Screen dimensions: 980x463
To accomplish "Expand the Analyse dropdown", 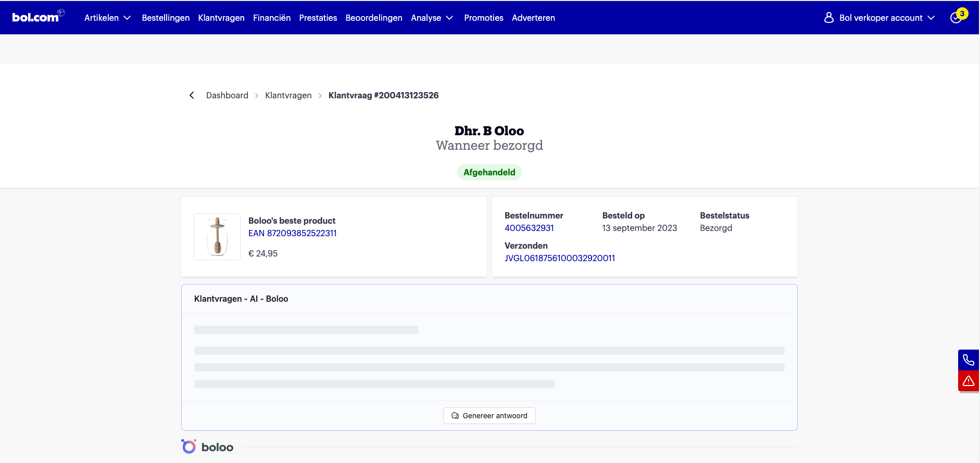I will [x=432, y=18].
